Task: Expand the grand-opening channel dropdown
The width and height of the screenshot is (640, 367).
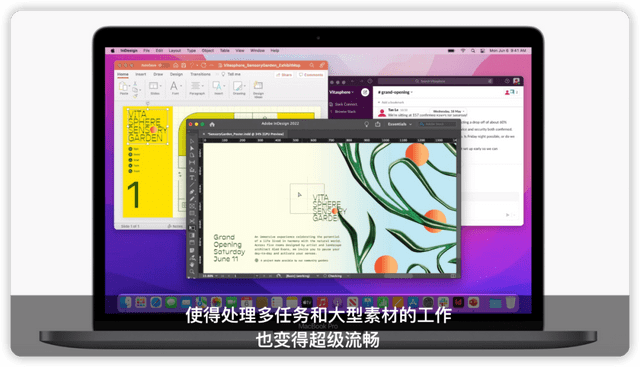Action: click(x=395, y=92)
